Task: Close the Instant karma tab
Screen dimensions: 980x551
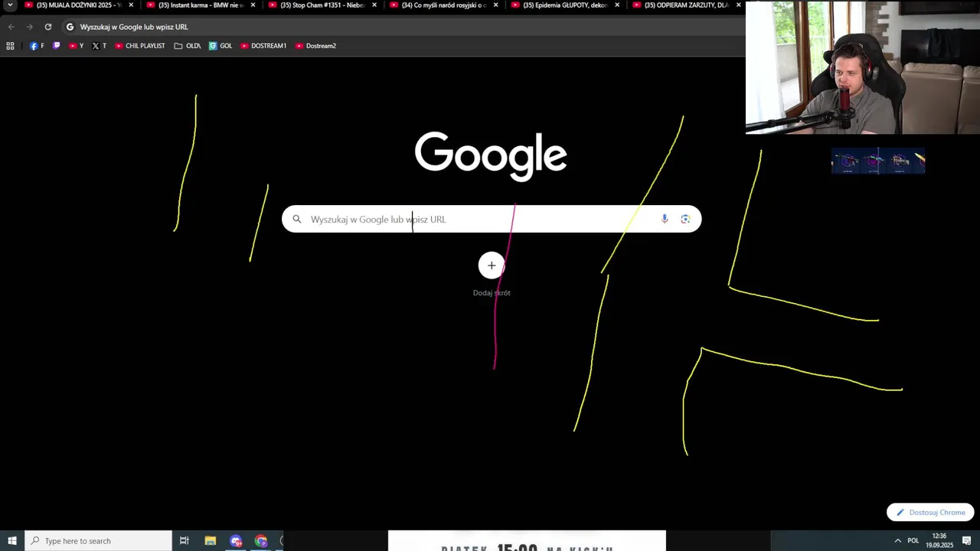Action: pos(253,5)
